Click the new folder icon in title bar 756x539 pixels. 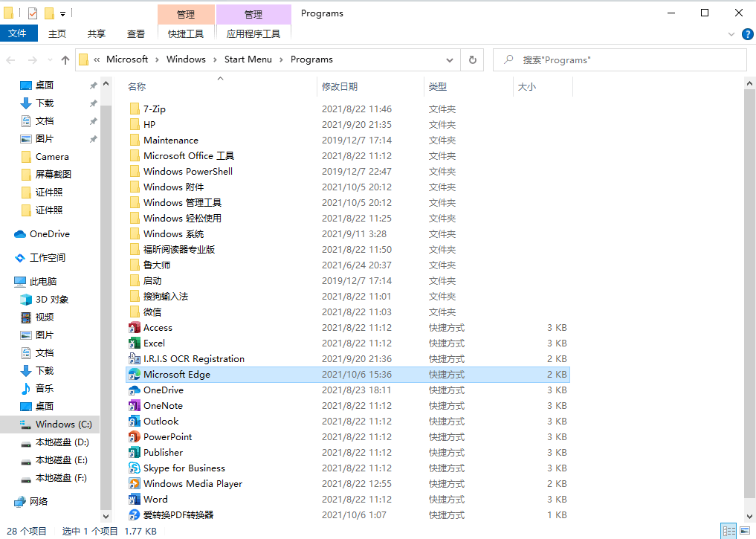click(49, 13)
